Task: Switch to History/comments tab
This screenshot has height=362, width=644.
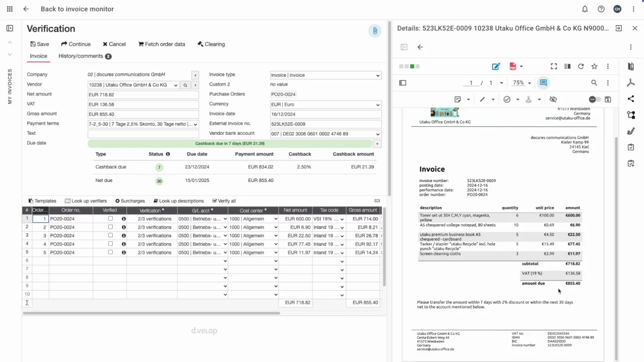Action: (x=85, y=56)
